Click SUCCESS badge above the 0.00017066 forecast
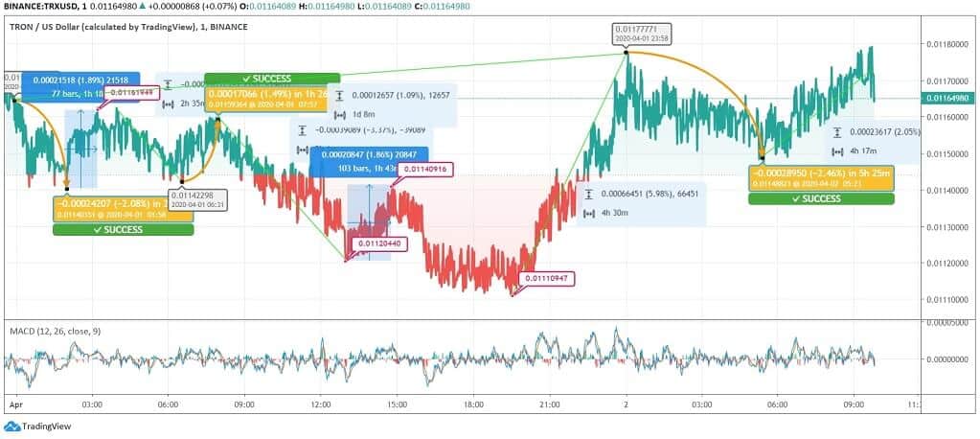The image size is (980, 439). pos(272,79)
